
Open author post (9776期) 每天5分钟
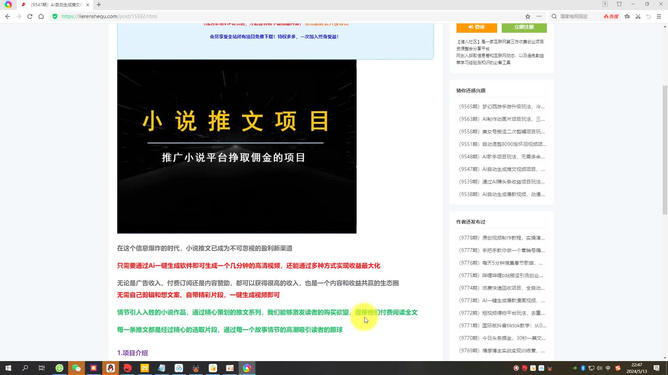click(501, 263)
